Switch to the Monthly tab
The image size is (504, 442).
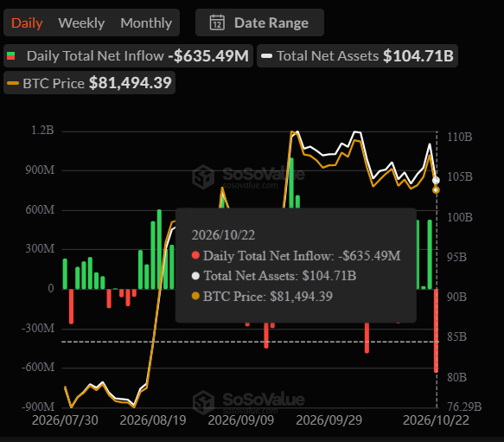(146, 23)
